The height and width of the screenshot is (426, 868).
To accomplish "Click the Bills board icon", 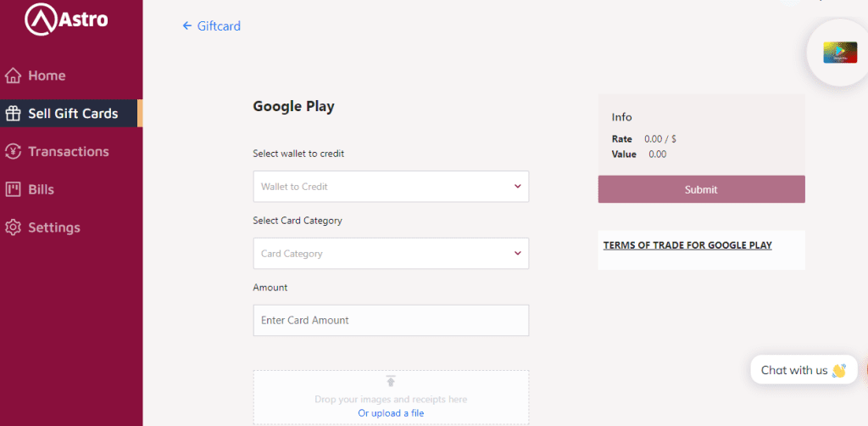I will pyautogui.click(x=13, y=189).
